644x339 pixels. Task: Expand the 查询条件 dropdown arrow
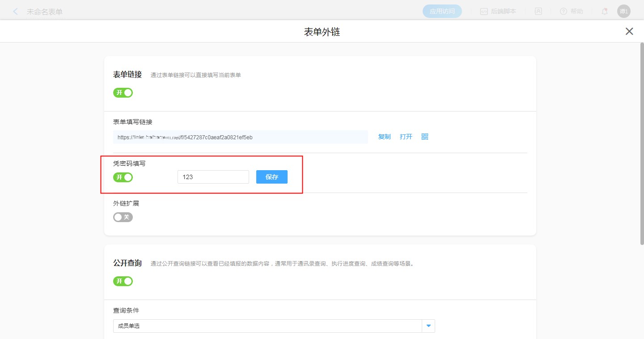tap(428, 326)
